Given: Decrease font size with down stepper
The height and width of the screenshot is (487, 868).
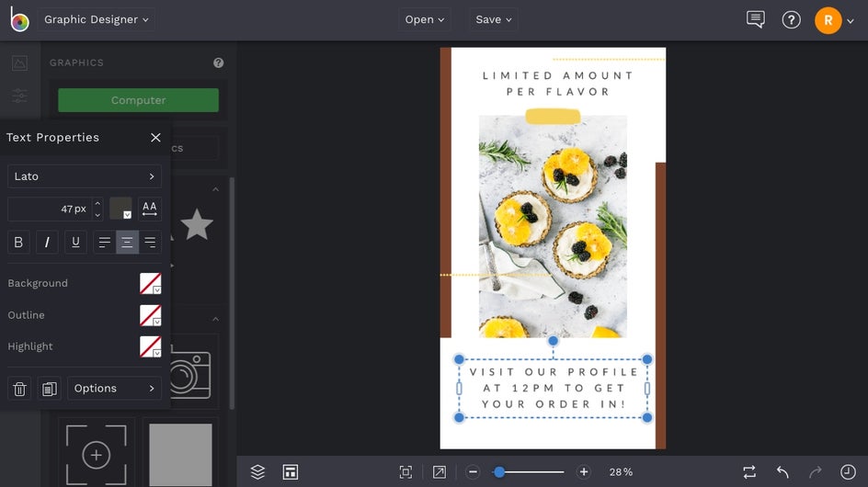Looking at the screenshot, I should [x=97, y=215].
